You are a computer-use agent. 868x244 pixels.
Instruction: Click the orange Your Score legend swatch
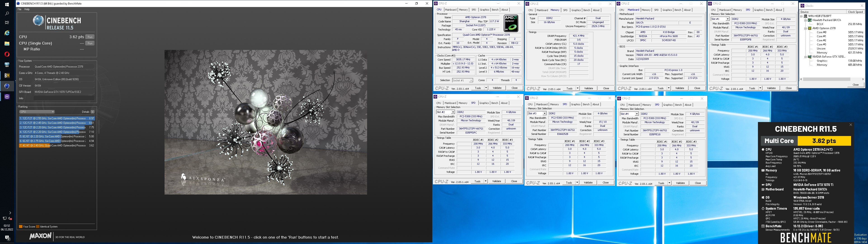[21, 226]
